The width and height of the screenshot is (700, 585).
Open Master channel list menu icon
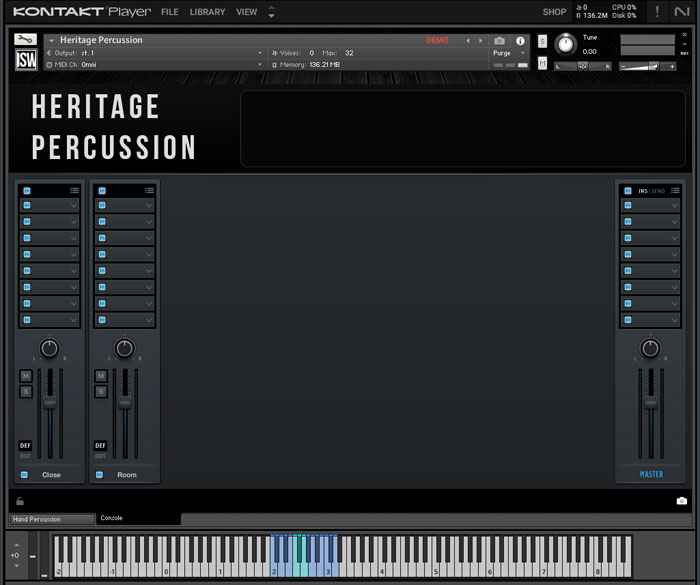pos(675,191)
